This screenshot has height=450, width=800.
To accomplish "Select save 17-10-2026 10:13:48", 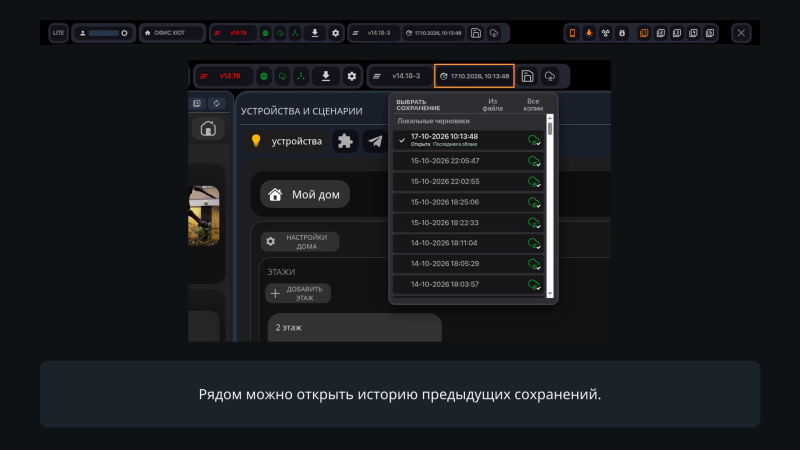I will (468, 140).
